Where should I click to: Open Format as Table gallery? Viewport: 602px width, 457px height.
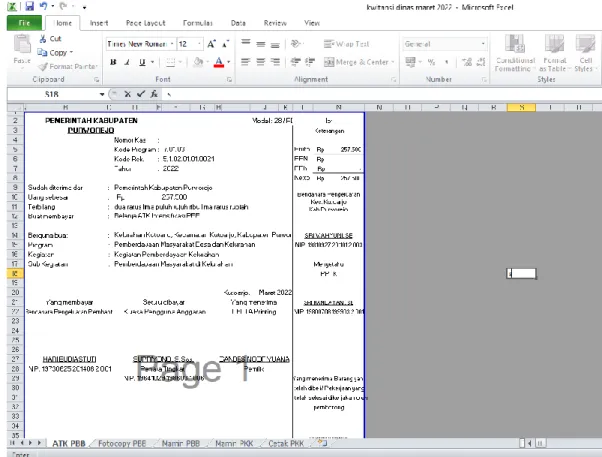[555, 53]
